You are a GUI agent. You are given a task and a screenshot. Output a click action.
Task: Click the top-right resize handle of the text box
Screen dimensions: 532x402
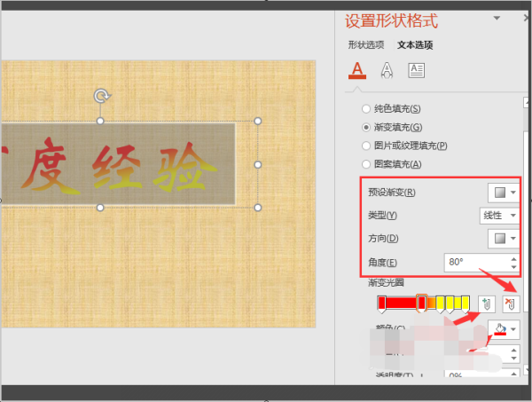pos(258,122)
